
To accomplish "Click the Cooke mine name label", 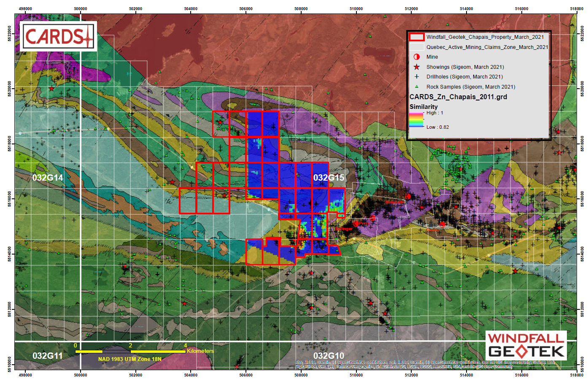I will (433, 230).
